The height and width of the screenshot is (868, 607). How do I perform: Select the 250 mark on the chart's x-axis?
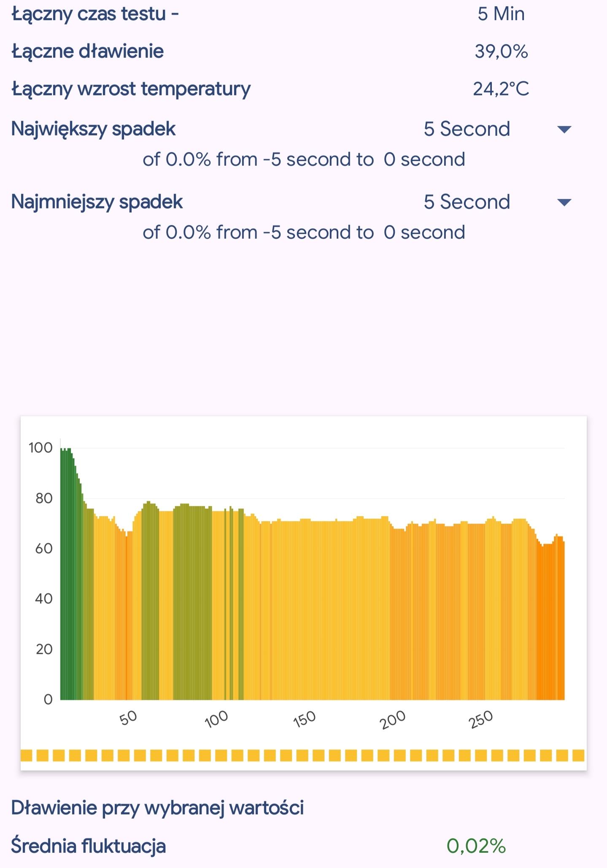481,719
